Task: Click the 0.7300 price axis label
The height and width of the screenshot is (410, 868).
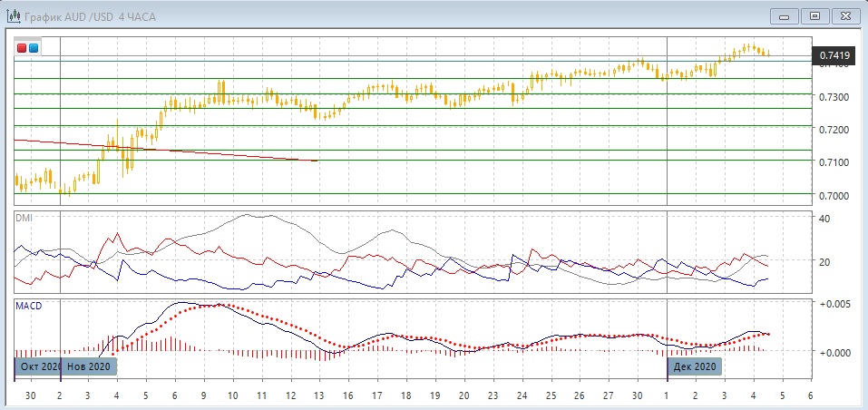Action: (x=834, y=97)
